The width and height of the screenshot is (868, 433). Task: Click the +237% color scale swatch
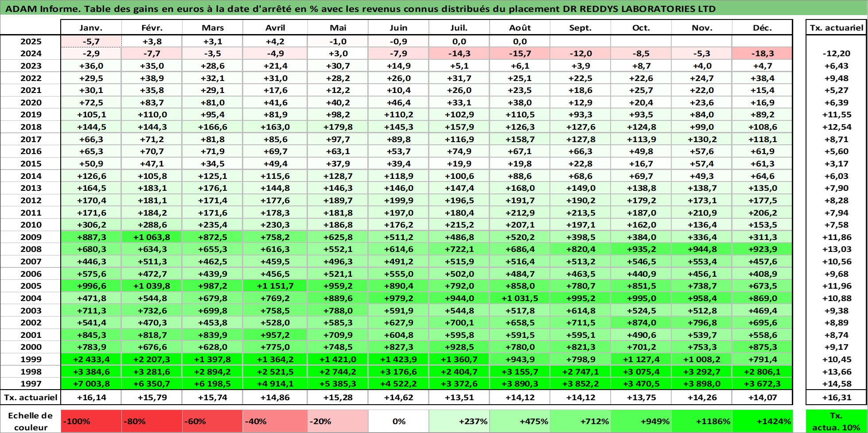[459, 421]
